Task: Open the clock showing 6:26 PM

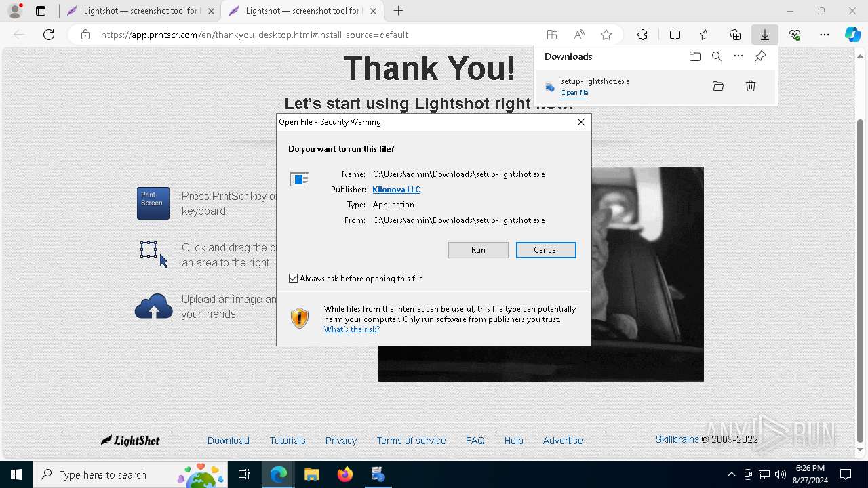Action: (810, 474)
